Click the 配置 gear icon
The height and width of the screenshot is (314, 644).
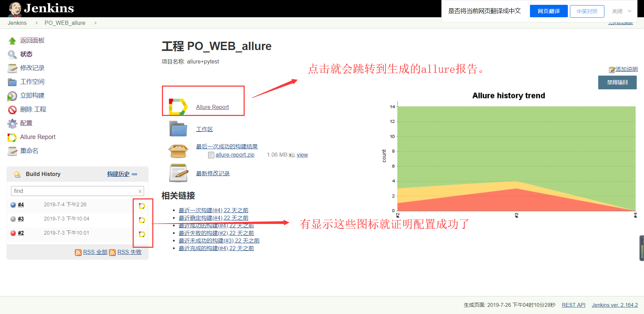tap(12, 124)
